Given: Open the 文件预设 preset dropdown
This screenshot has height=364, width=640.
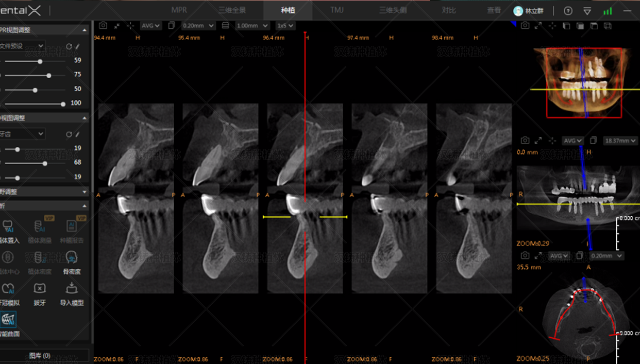Looking at the screenshot, I should (22, 46).
